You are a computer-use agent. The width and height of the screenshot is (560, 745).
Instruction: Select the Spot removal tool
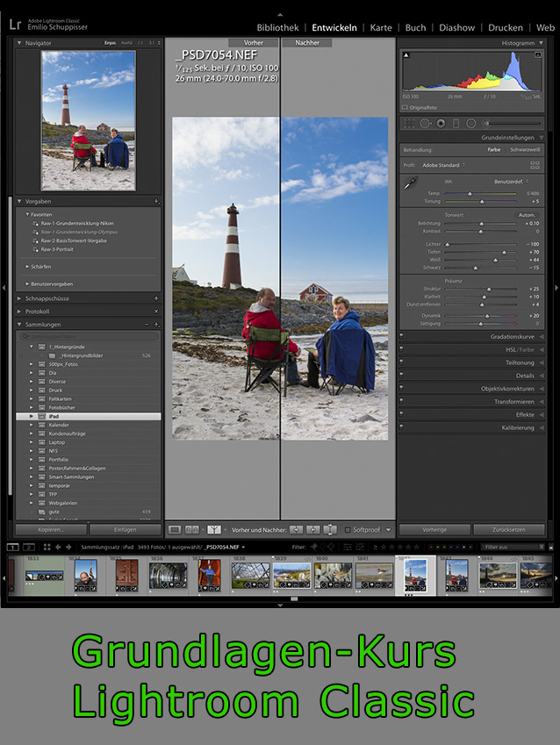pos(425,124)
